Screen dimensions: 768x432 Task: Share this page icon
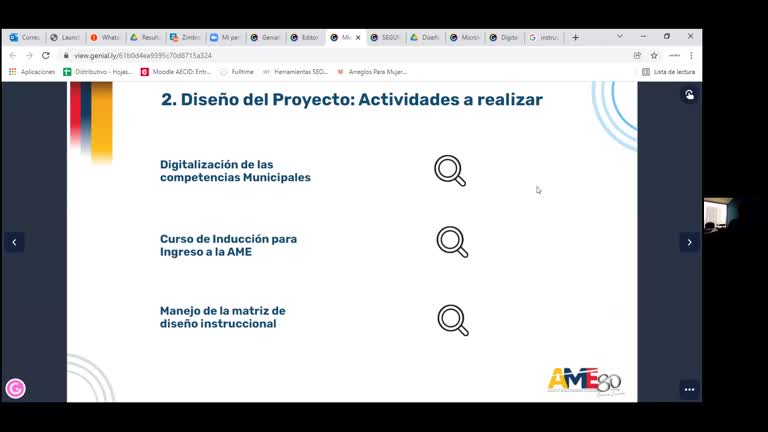[637, 55]
